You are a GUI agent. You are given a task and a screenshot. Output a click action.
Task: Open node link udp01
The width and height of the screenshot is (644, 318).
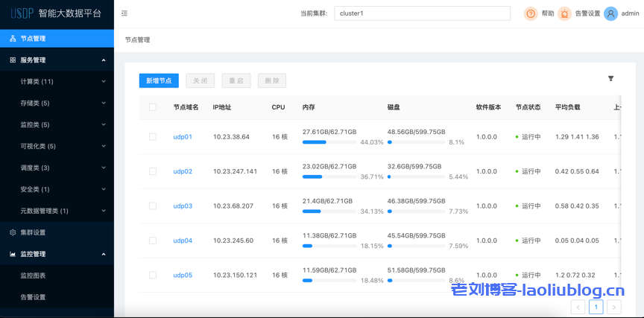tap(183, 136)
